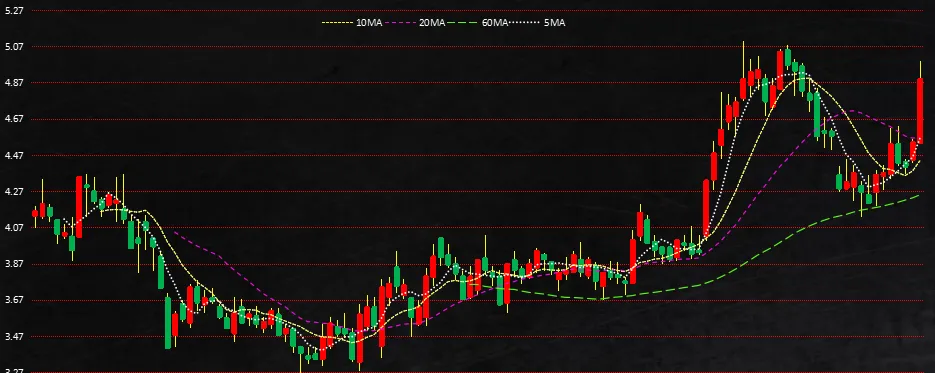Select the 5.07 y-axis label
935x373 pixels.
coord(14,46)
